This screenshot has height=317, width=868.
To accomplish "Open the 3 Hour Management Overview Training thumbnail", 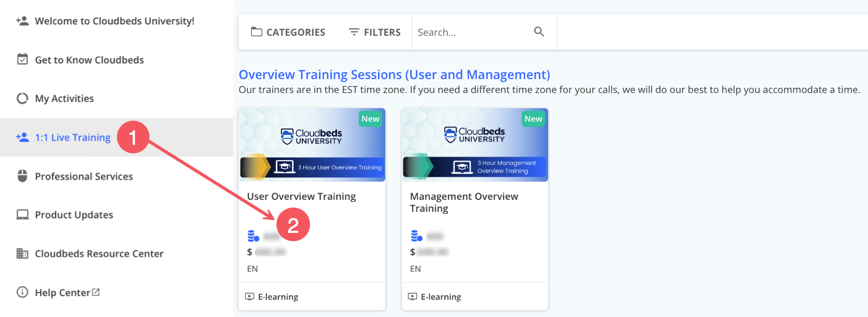I will tap(475, 144).
